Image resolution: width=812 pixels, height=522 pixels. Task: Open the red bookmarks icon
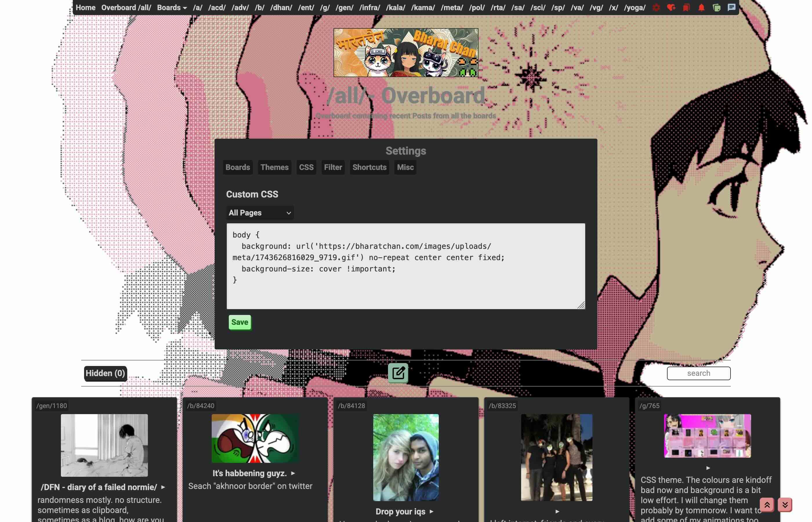tap(686, 8)
